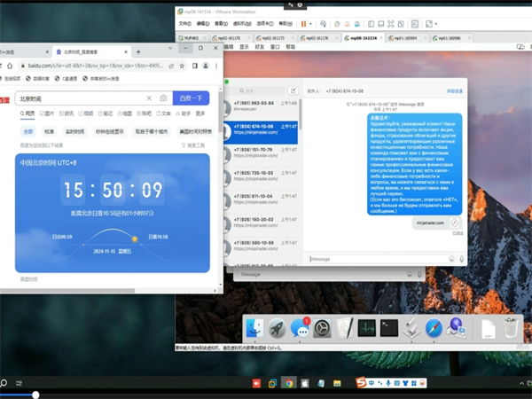Viewport: 532px width, 399px height.
Task: Click the compose new message icon
Action: coord(293,90)
